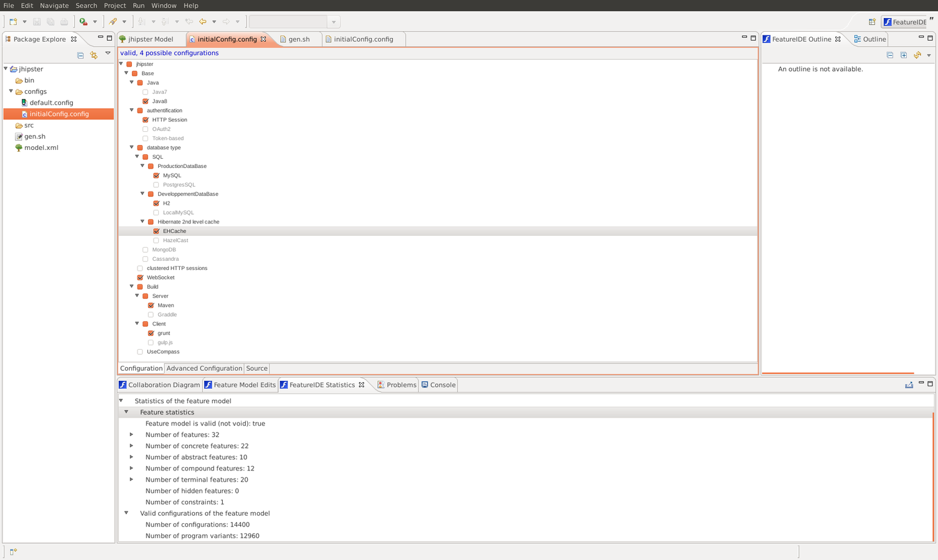
Task: Click the FeatureIDE perspective button
Action: click(904, 22)
